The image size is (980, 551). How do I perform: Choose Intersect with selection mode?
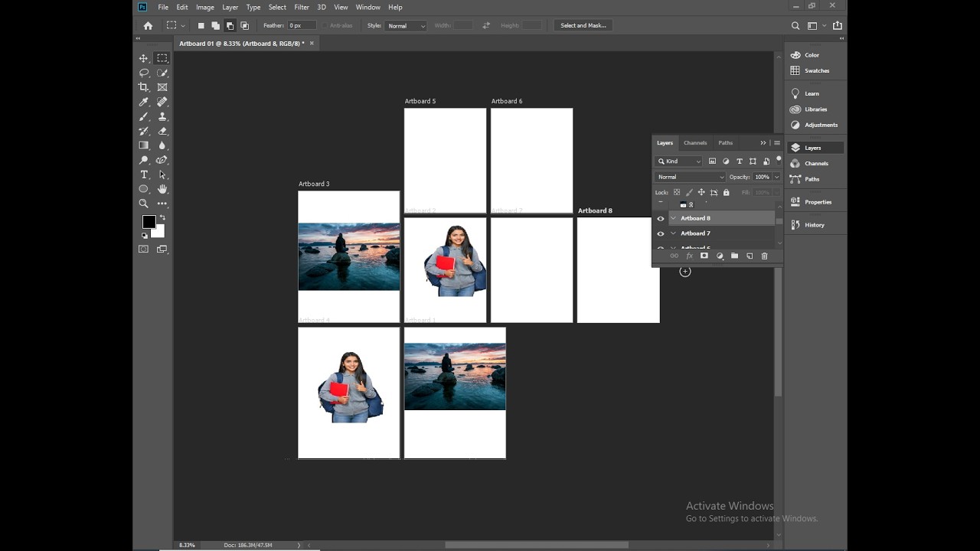[x=244, y=25]
